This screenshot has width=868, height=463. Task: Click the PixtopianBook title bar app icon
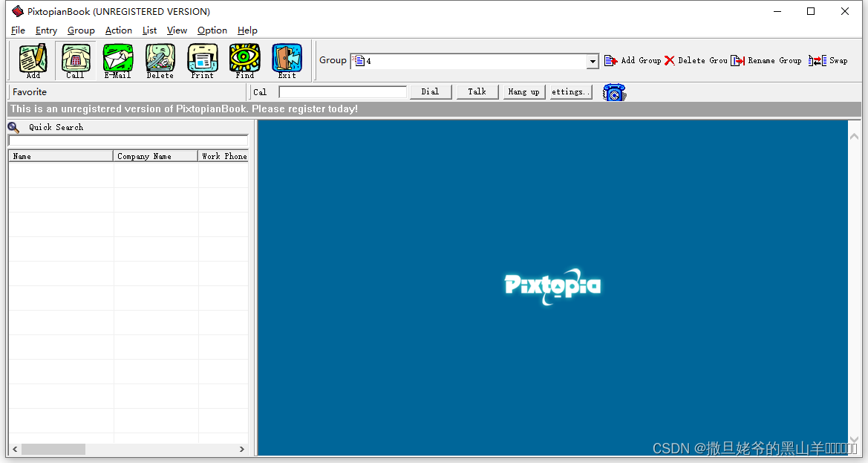point(18,11)
